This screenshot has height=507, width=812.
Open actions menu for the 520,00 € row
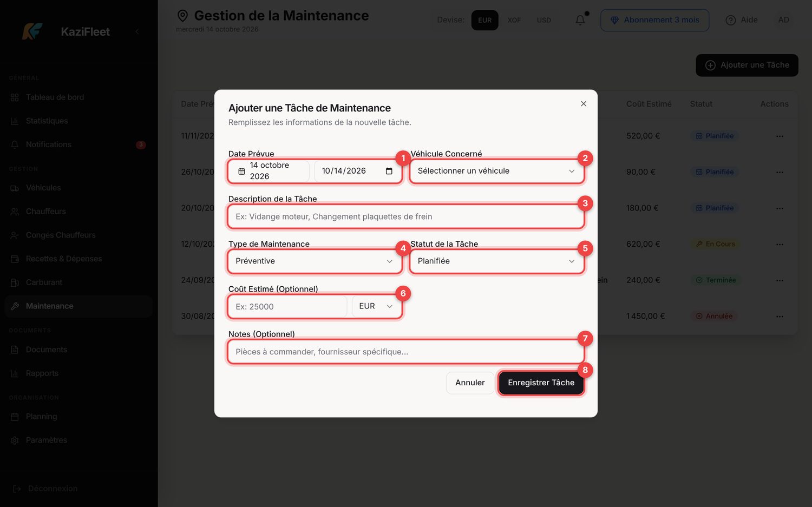pyautogui.click(x=780, y=136)
